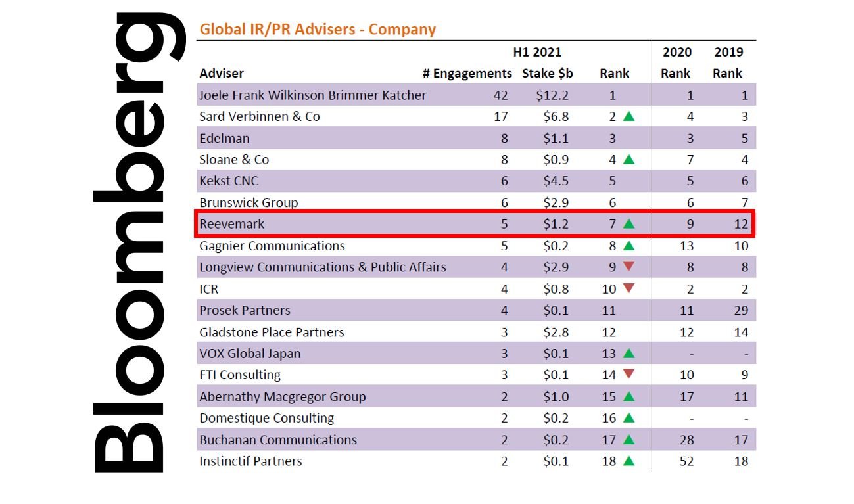
Task: Click the green up arrow in VOX Global Japan row
Action: [x=629, y=353]
